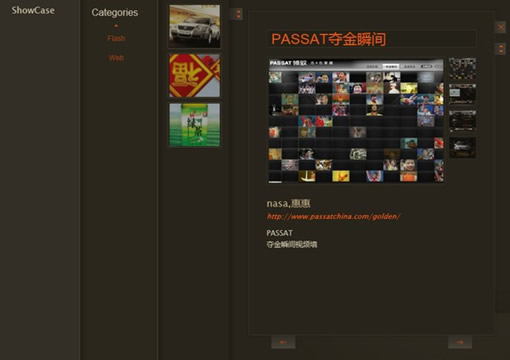Click the PASSAT夺金瞬间 title

(x=329, y=39)
